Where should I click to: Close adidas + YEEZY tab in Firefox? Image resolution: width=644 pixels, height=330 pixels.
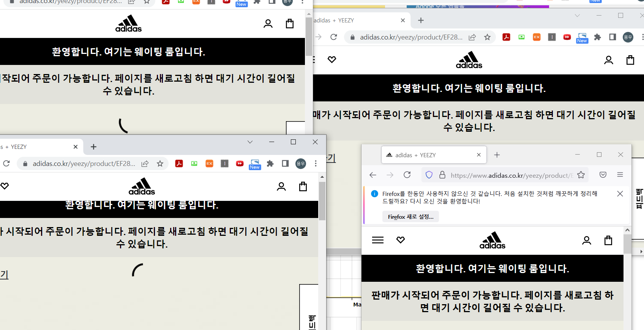click(x=479, y=155)
